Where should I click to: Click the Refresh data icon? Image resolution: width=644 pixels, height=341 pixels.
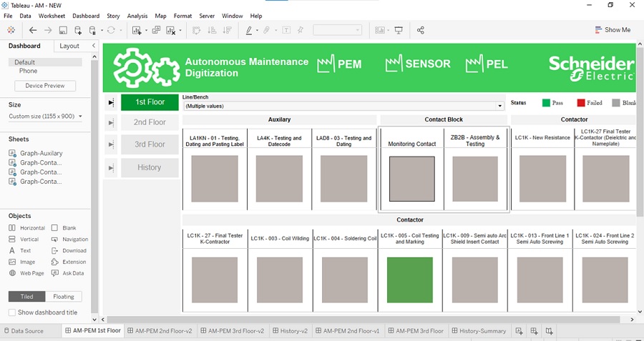click(111, 30)
